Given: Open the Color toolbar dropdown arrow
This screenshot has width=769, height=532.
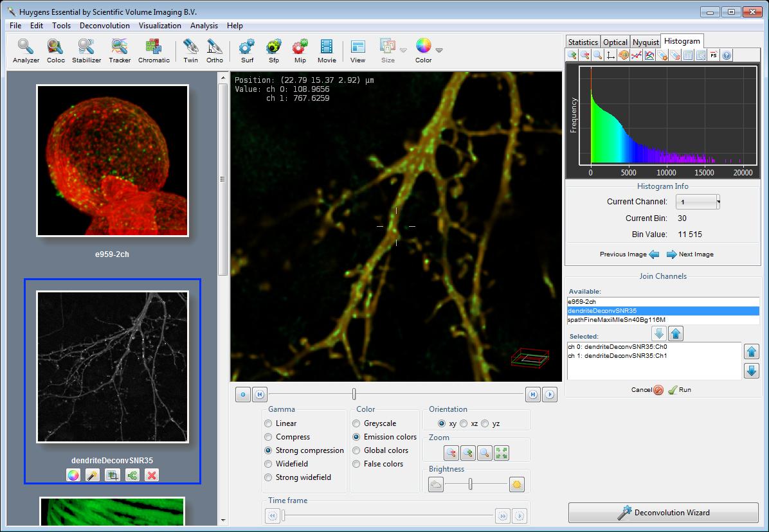Looking at the screenshot, I should [439, 50].
